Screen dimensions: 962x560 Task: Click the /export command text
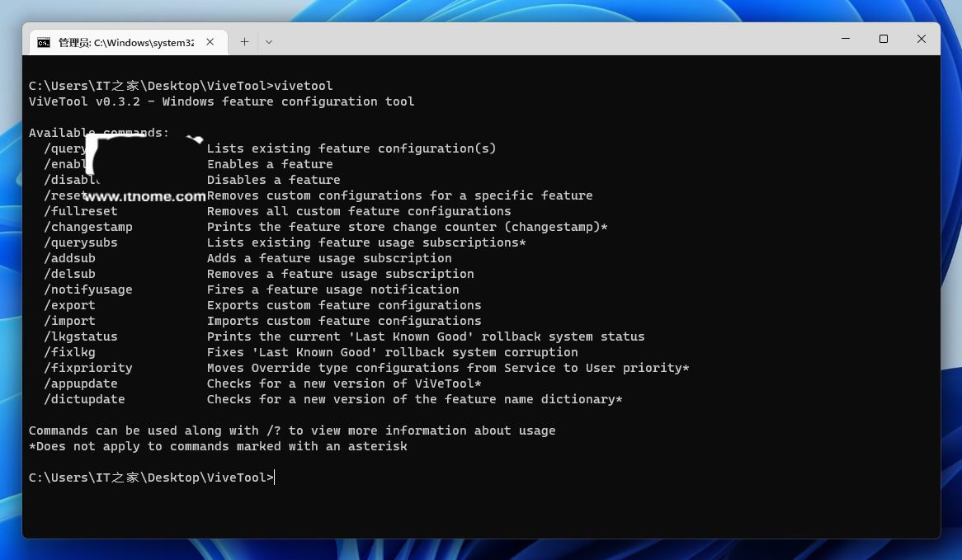69,305
